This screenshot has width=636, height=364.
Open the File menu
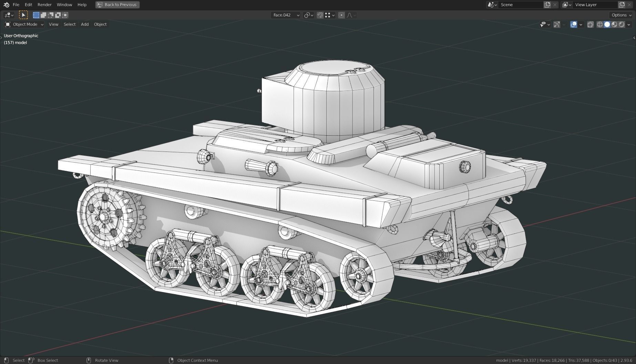[x=16, y=5]
